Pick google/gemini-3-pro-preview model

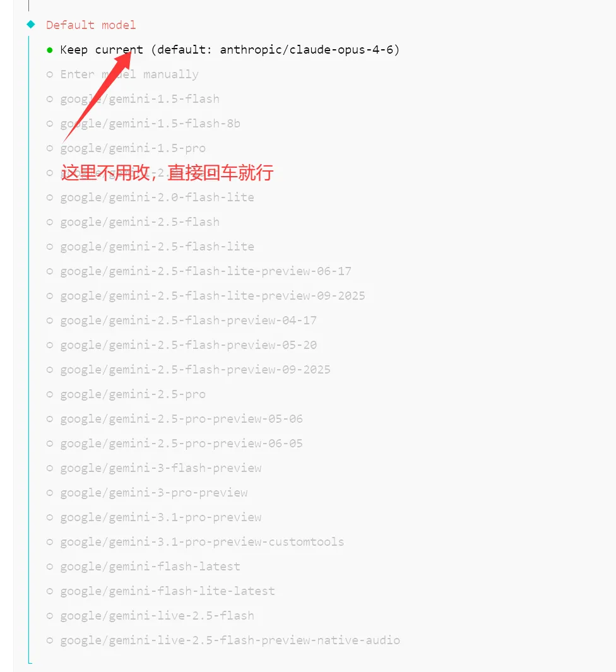(x=147, y=493)
